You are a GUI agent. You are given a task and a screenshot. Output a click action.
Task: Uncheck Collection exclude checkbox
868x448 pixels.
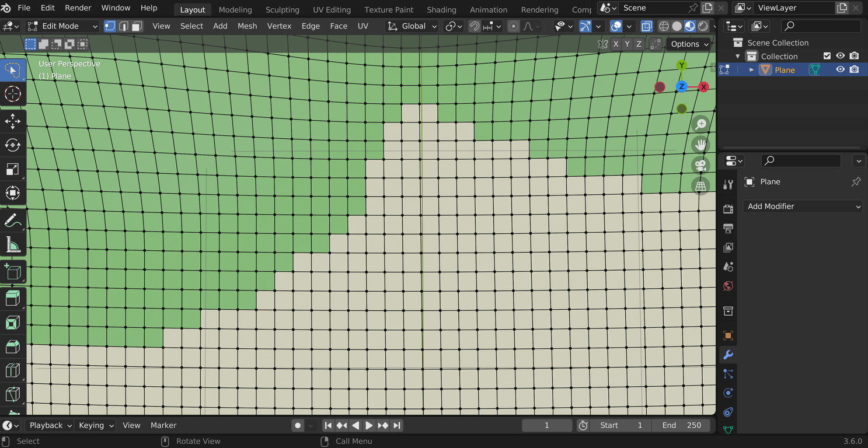(827, 56)
